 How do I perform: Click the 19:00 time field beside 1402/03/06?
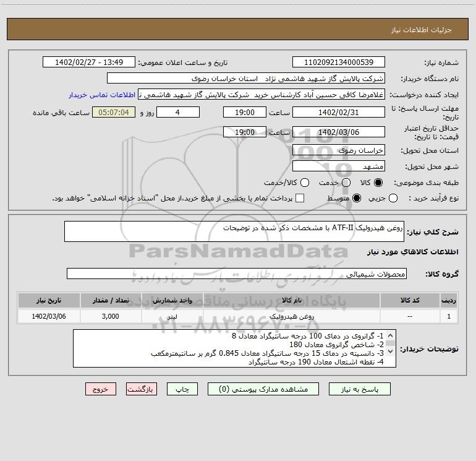(245, 132)
